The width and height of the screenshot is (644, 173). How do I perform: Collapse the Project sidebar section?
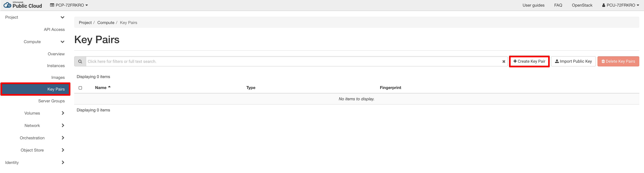(x=35, y=17)
